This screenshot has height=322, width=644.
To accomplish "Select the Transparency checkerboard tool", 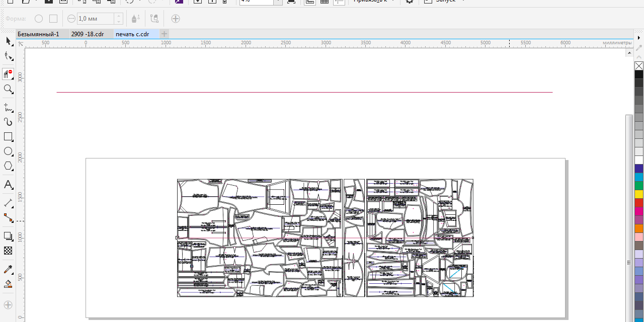I will click(x=8, y=251).
